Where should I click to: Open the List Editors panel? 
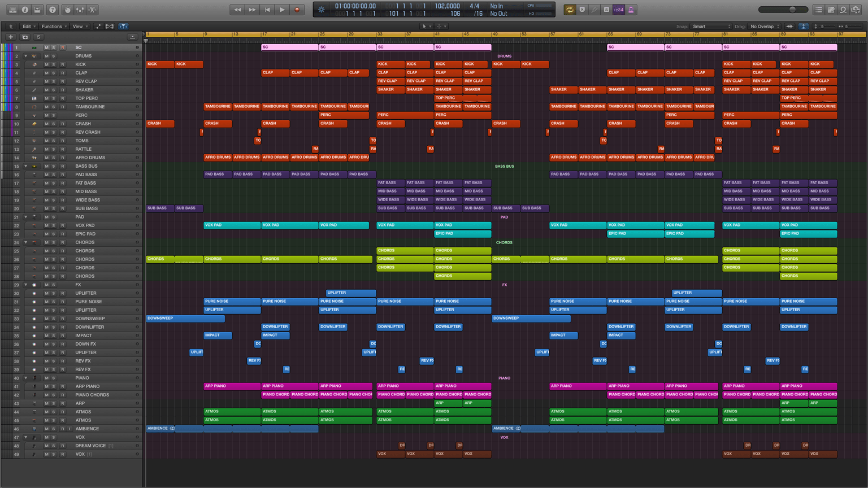(x=818, y=10)
